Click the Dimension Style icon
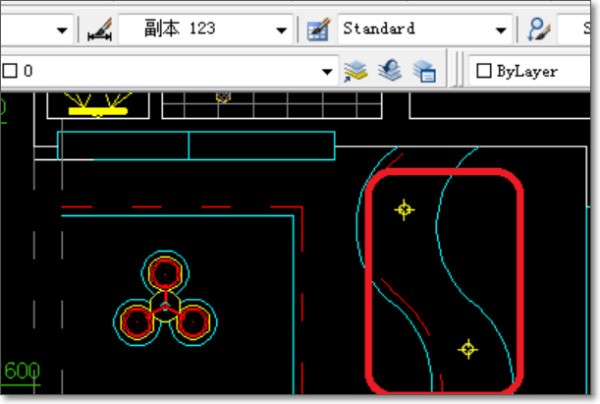The width and height of the screenshot is (600, 404). tap(98, 29)
